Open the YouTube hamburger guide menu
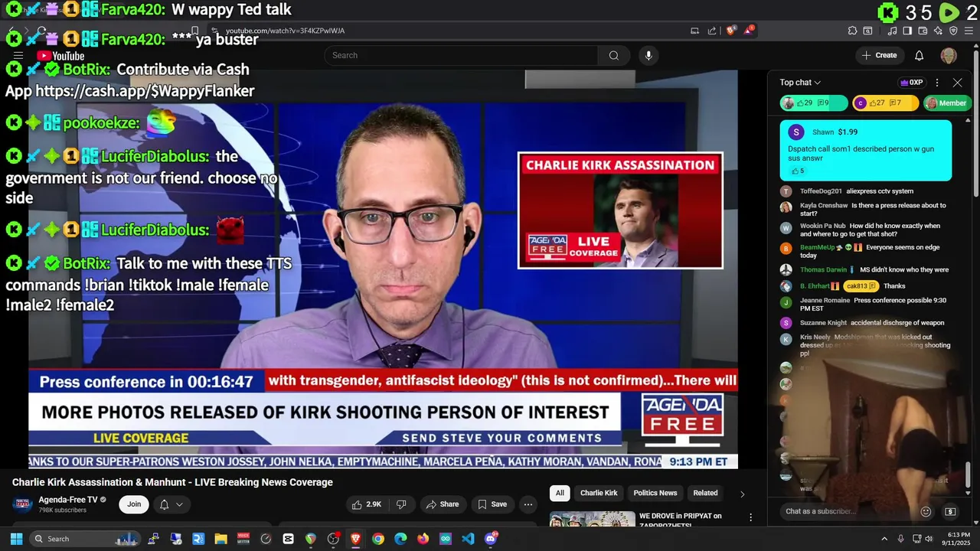This screenshot has height=551, width=980. point(18,56)
